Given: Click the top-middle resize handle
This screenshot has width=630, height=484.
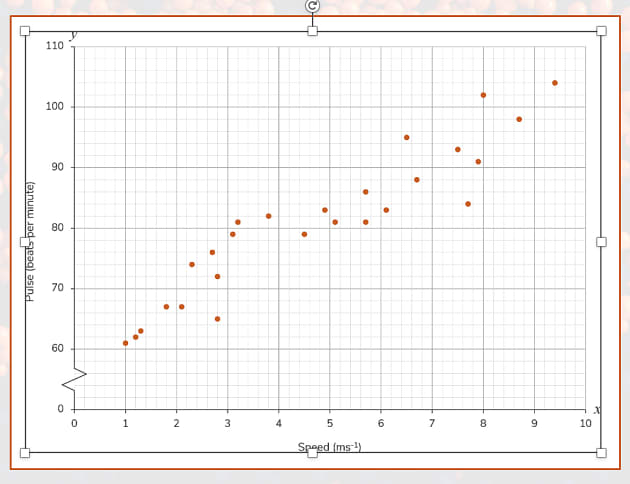Looking at the screenshot, I should click(x=313, y=31).
